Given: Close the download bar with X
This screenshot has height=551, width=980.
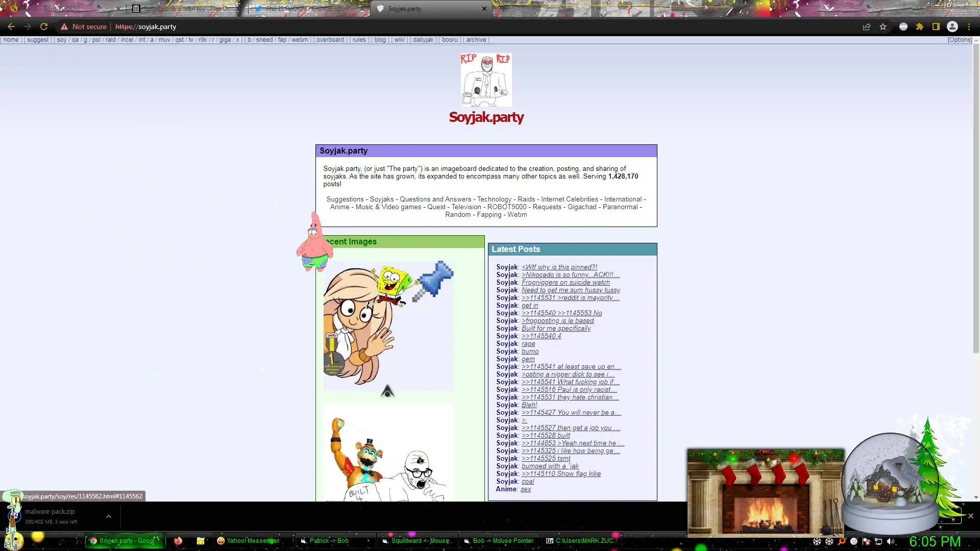Looking at the screenshot, I should (x=970, y=516).
